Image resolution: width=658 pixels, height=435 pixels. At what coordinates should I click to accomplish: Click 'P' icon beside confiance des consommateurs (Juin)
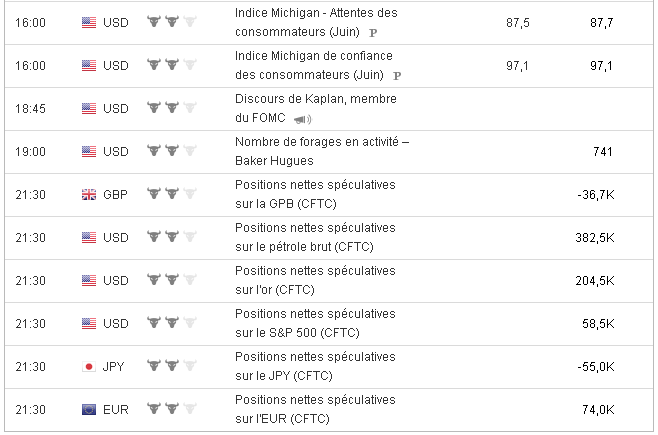pyautogui.click(x=397, y=75)
